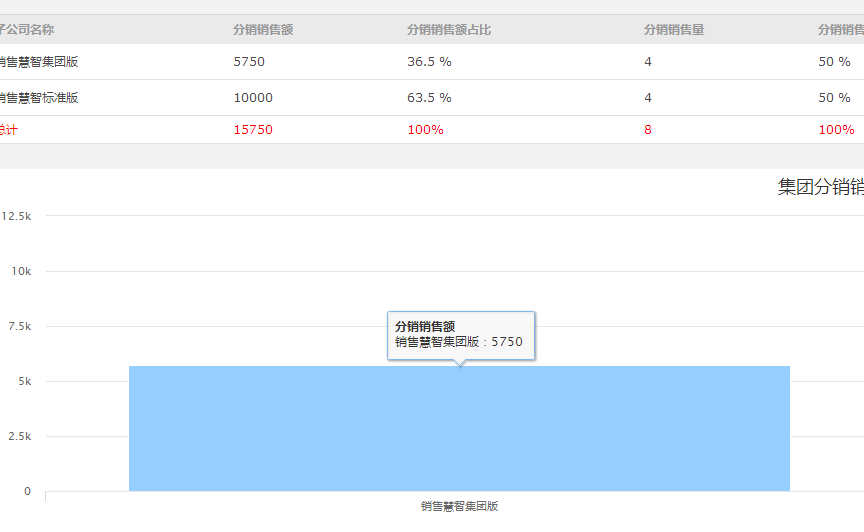Click the chart title 集团分销
The width and height of the screenshot is (864, 532).
[820, 187]
